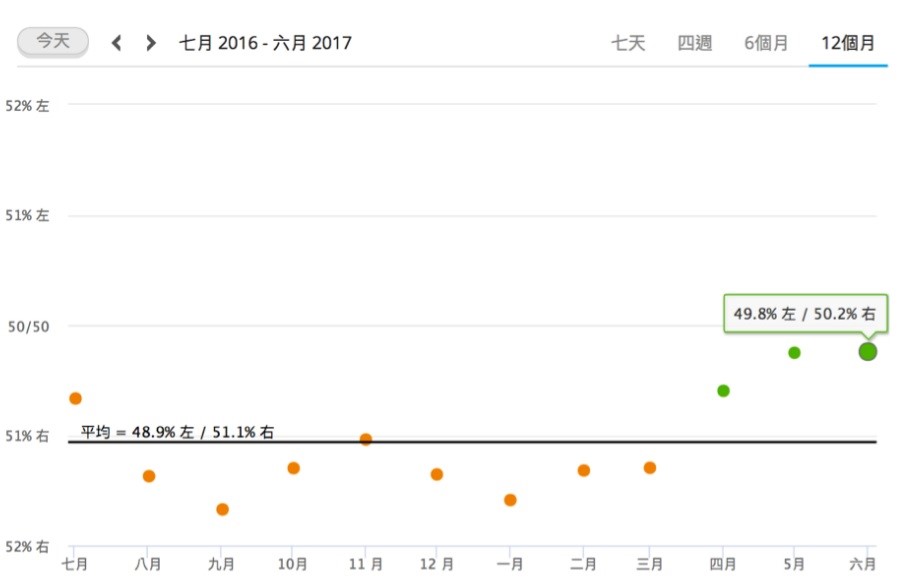
Task: Select the highlighted 六月 green data point
Action: 868,352
